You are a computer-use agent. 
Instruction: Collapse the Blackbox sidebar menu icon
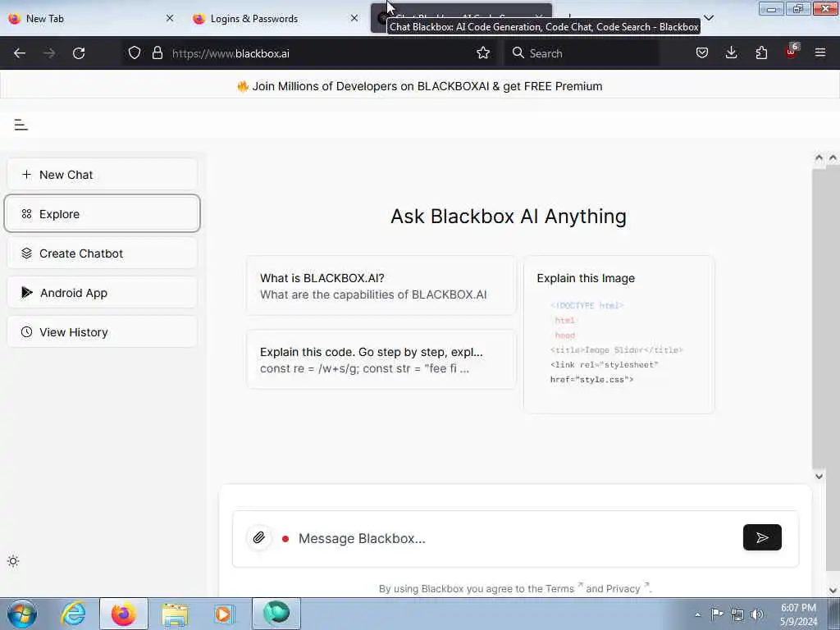tap(21, 125)
